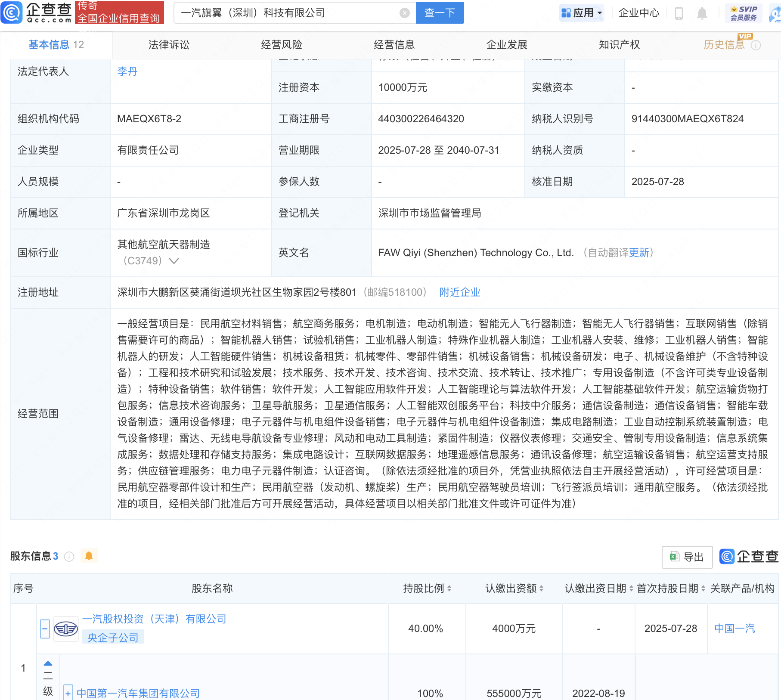
Task: Open 中国第一汽车集团有限公司 link
Action: pyautogui.click(x=138, y=694)
